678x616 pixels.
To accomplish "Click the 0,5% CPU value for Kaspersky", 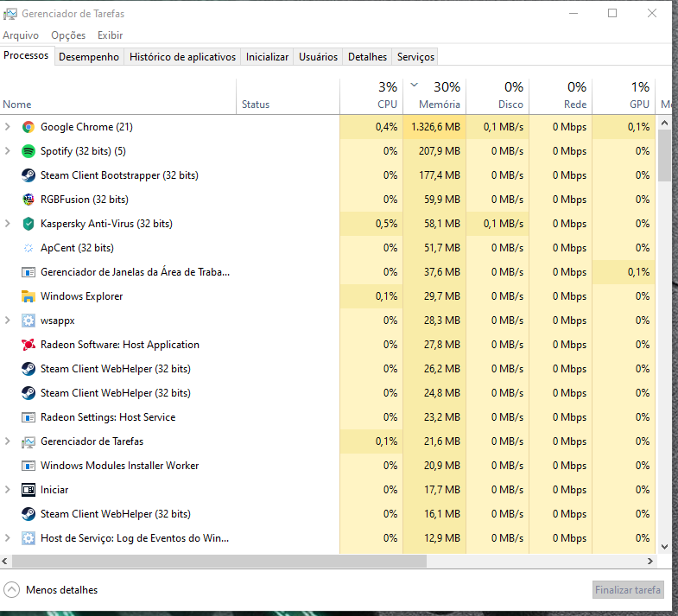I will (x=386, y=224).
